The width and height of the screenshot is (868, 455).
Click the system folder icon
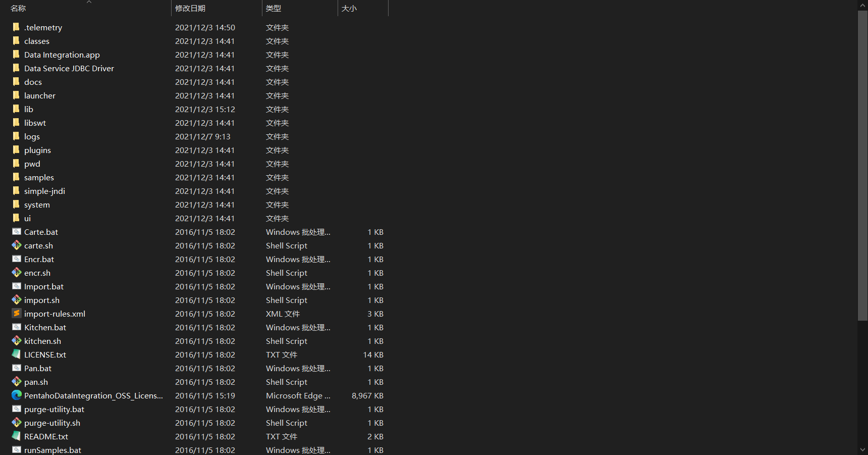[16, 204]
